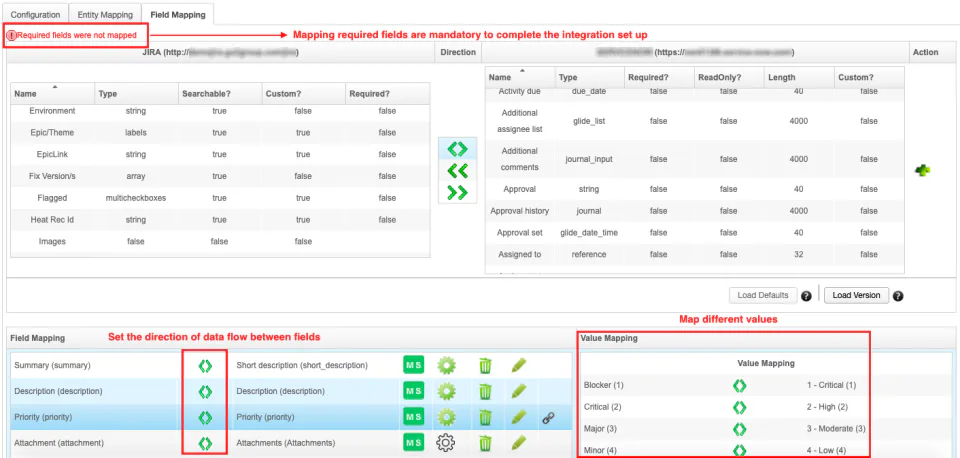
Task: Select the Field Mapping tab
Action: point(178,14)
